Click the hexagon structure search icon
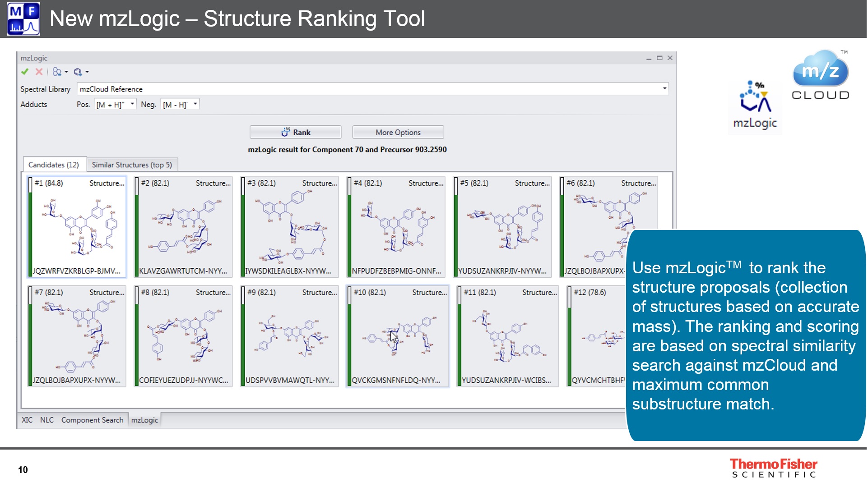The width and height of the screenshot is (868, 487). [78, 72]
